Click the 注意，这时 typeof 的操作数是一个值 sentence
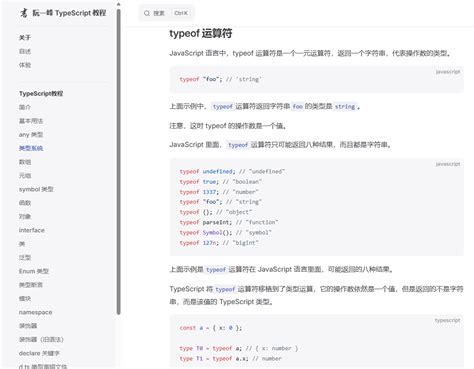This screenshot has width=474, height=369. [x=228, y=126]
